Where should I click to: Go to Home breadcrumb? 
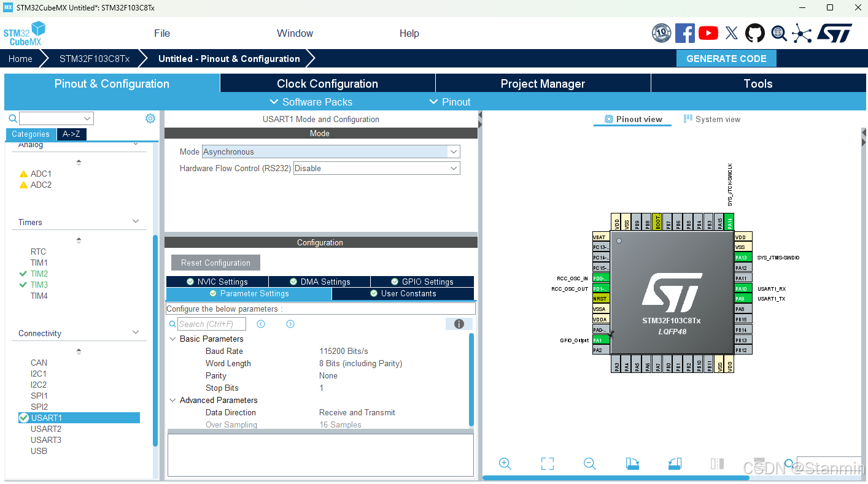coord(20,59)
